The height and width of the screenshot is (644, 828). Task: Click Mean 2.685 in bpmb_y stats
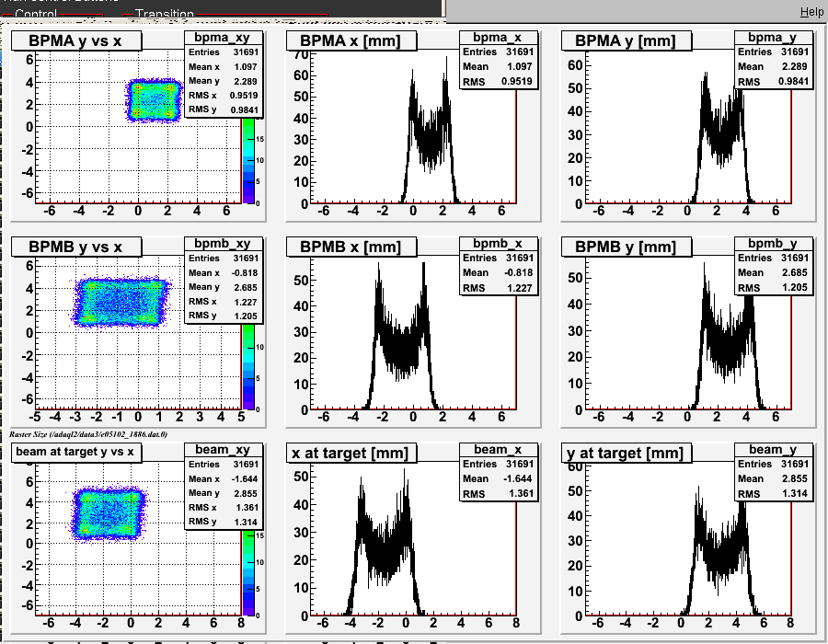(773, 272)
